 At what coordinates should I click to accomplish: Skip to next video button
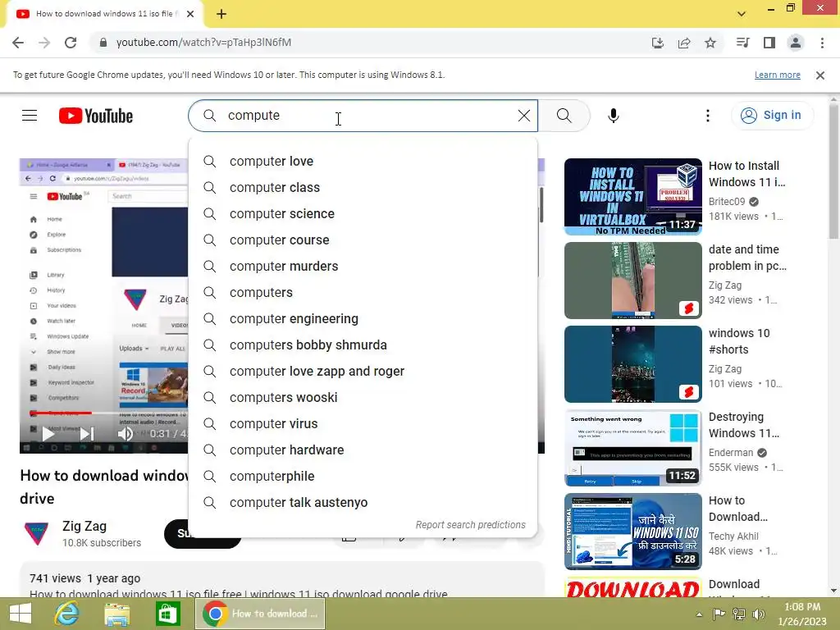tap(87, 433)
